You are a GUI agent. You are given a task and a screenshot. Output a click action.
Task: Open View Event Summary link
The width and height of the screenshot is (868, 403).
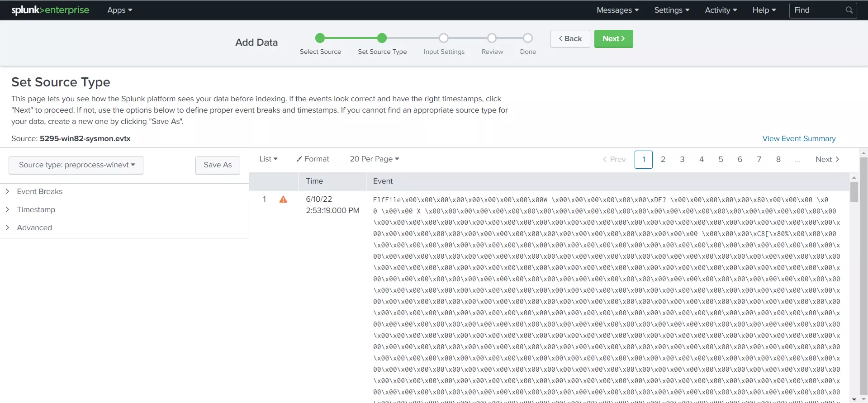pos(799,138)
